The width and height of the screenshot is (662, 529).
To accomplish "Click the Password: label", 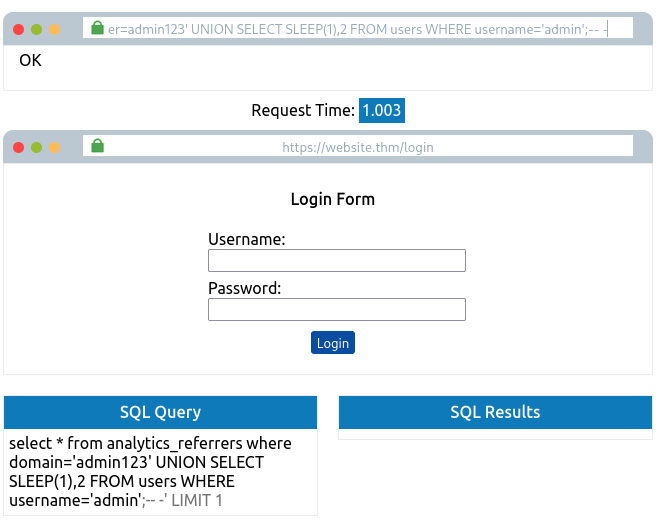I will pos(244,288).
